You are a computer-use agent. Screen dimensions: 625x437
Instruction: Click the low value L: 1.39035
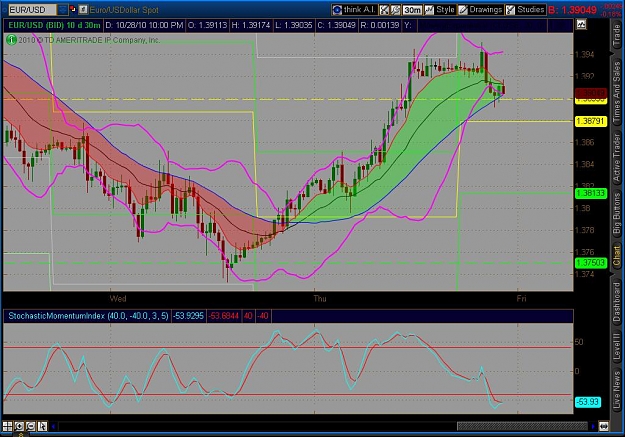[294, 25]
